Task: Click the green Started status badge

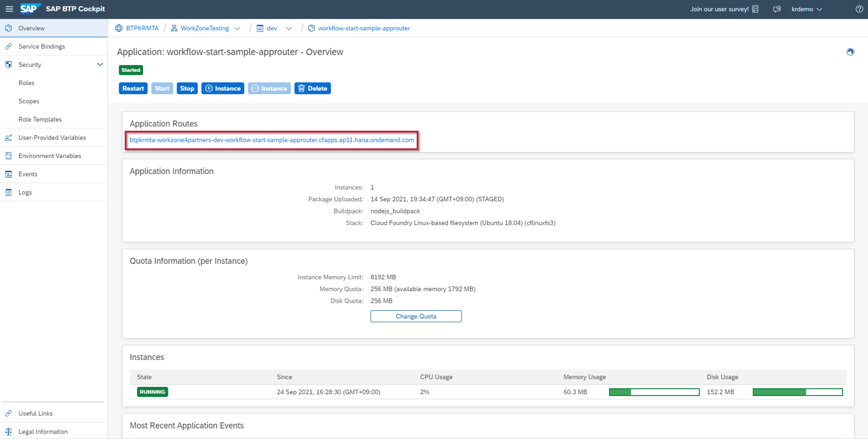Action: click(131, 70)
